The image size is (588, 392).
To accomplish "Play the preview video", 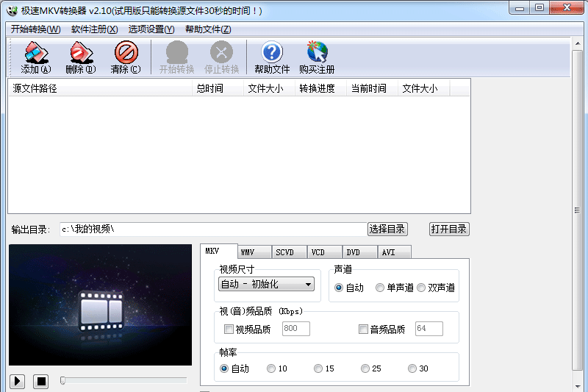I will (x=17, y=382).
